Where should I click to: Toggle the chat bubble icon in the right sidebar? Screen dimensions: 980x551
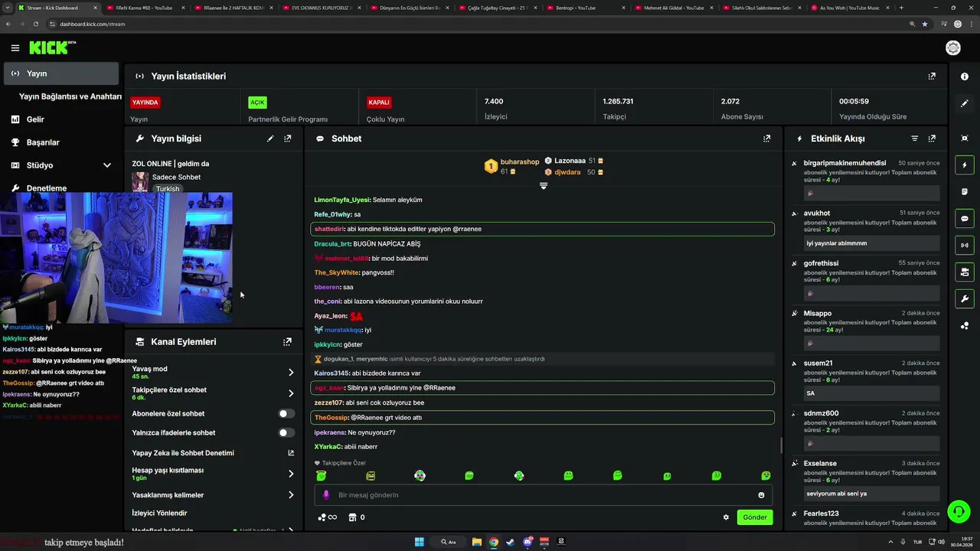click(x=965, y=219)
